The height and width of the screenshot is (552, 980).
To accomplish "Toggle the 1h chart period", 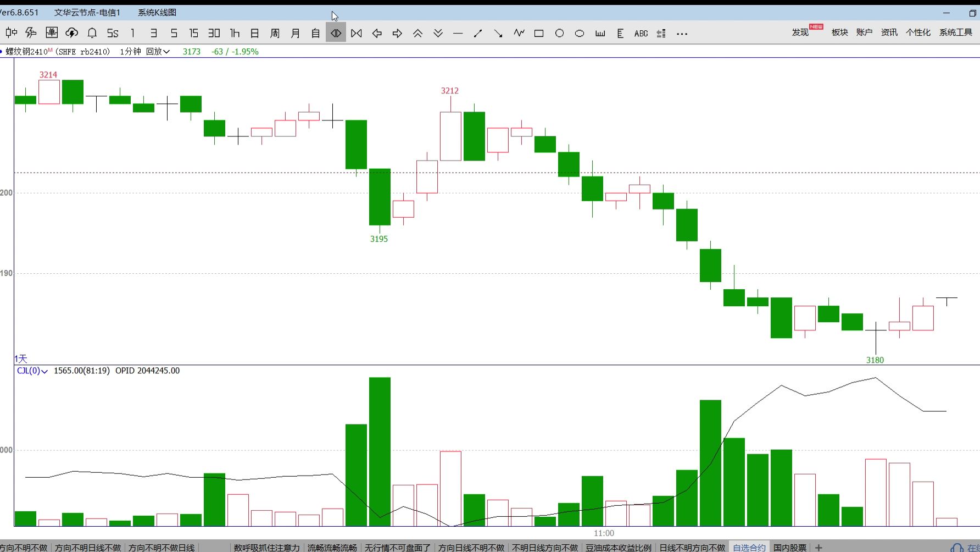I will tap(235, 34).
